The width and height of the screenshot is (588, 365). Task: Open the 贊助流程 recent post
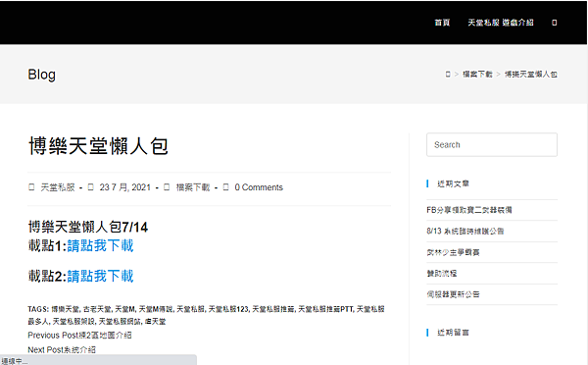click(442, 274)
